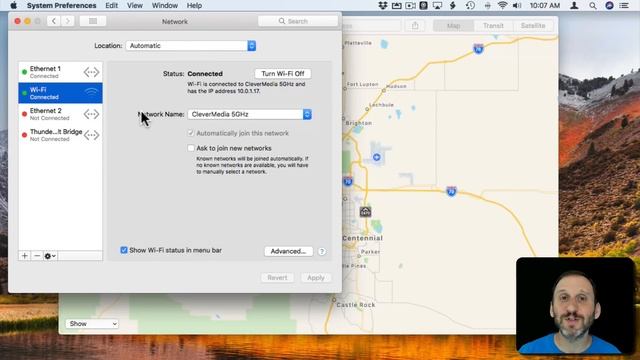Open the Location dropdown set to Automatic
640x360 pixels.
(x=191, y=46)
